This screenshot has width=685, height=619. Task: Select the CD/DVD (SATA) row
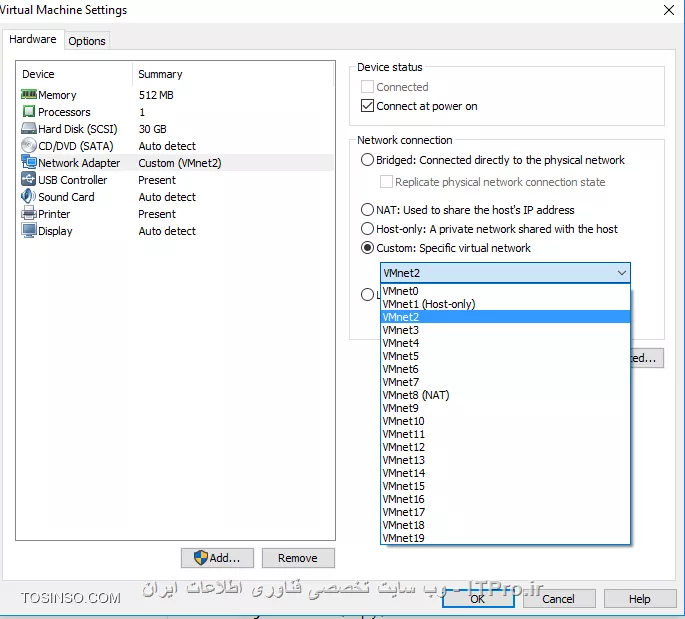[x=176, y=145]
